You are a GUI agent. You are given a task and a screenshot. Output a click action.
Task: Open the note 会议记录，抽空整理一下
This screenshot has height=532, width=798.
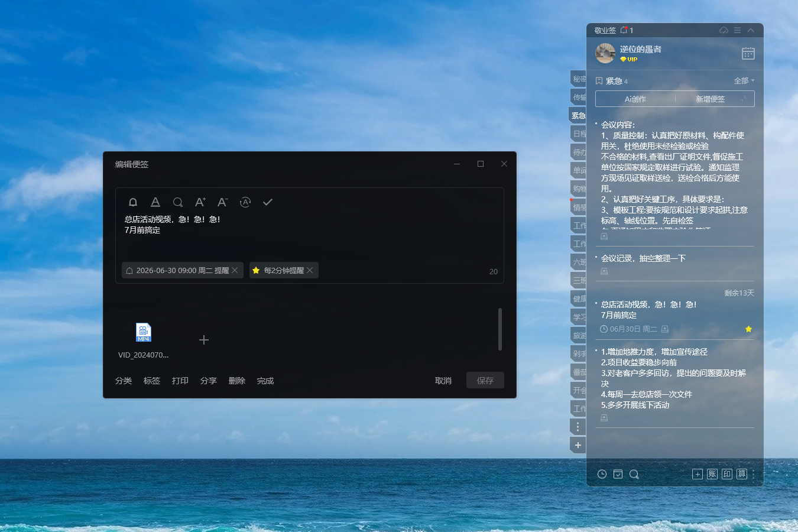643,258
